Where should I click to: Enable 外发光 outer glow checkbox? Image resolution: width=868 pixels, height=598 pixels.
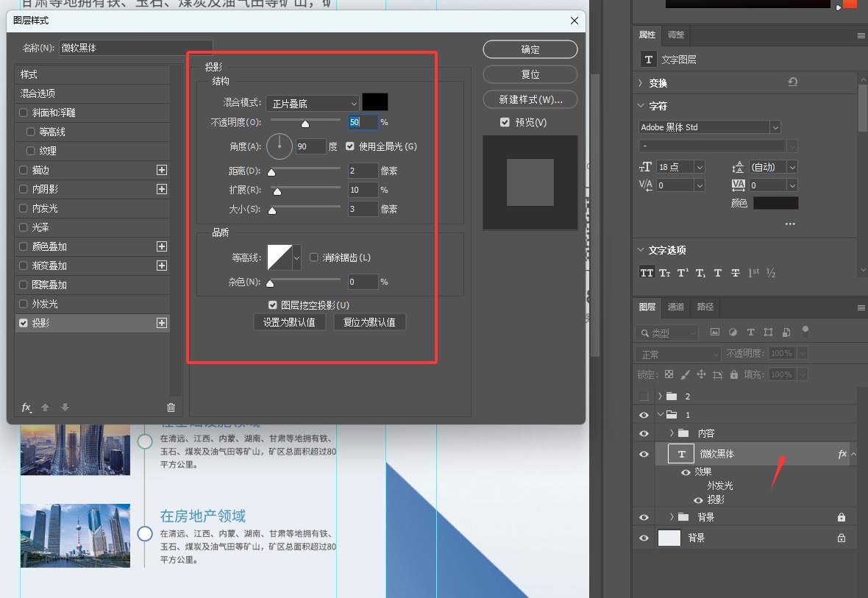(24, 304)
